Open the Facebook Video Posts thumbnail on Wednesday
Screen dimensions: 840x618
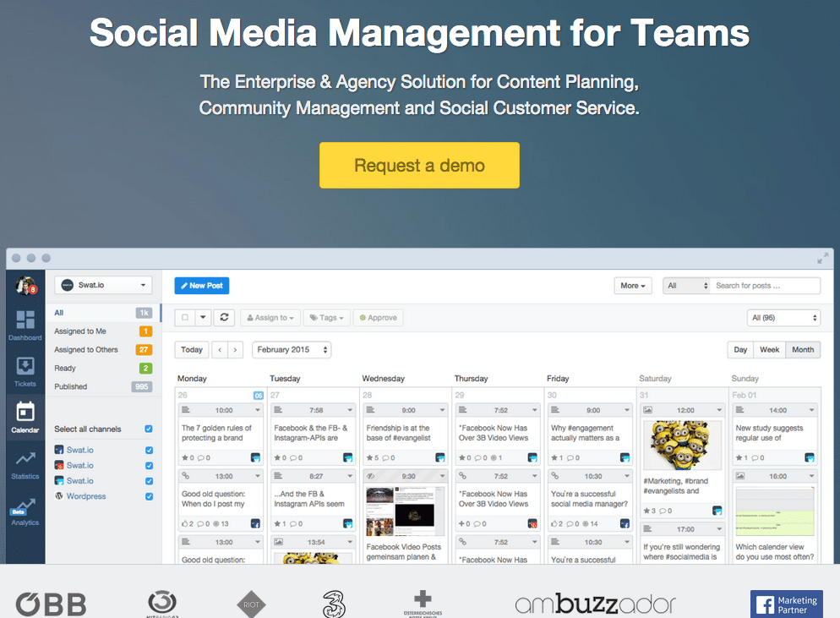[406, 511]
